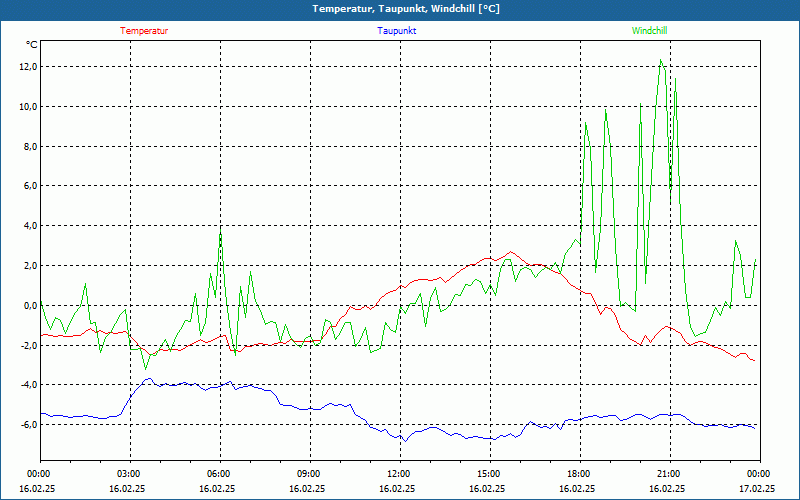800x500 pixels.
Task: Select the 12:00 time axis label
Action: 399,474
